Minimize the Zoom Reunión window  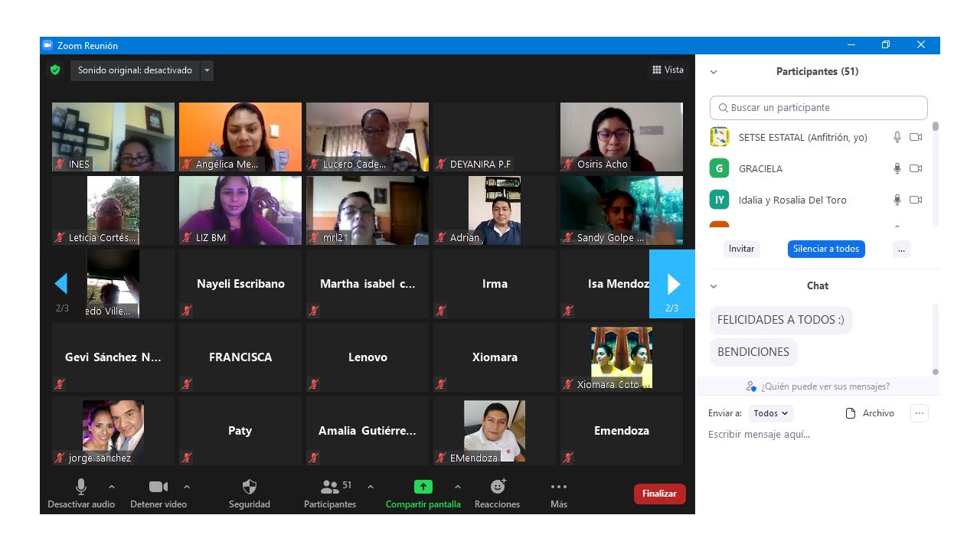[850, 45]
